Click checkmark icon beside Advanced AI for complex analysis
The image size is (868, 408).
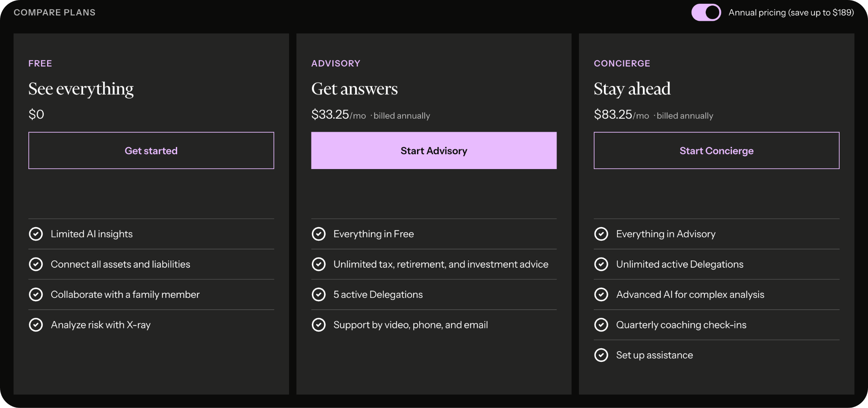601,294
